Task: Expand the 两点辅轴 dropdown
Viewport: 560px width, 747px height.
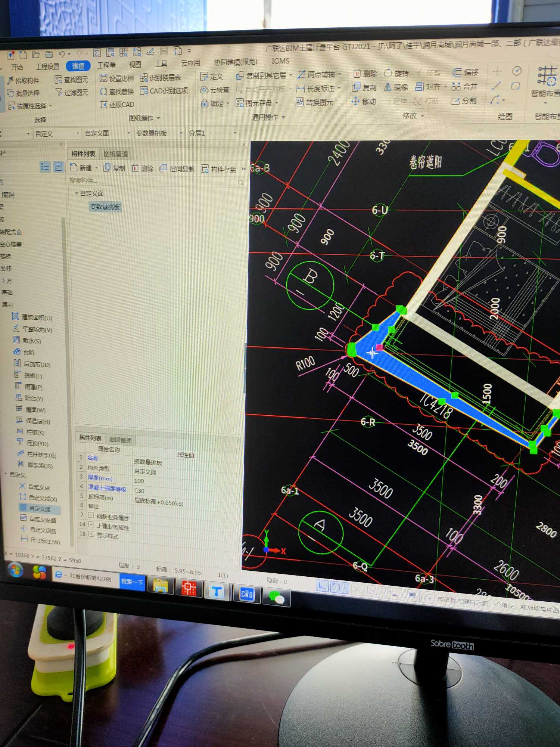Action: click(x=340, y=74)
